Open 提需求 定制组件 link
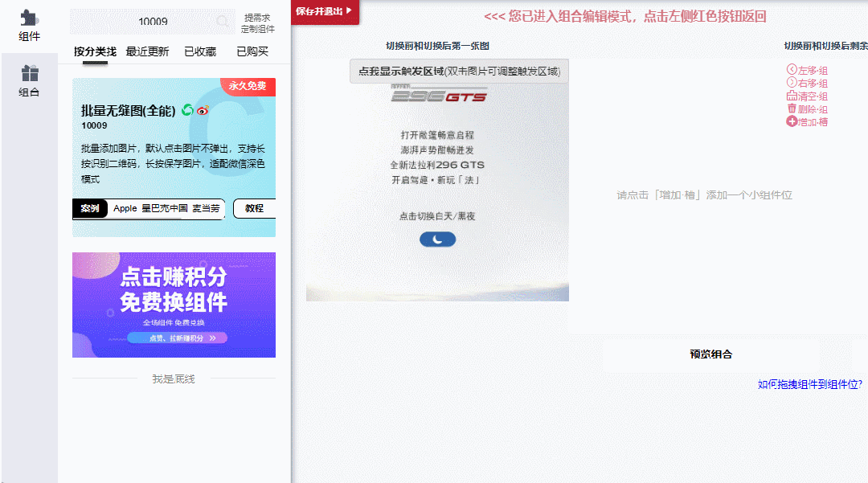 click(257, 23)
